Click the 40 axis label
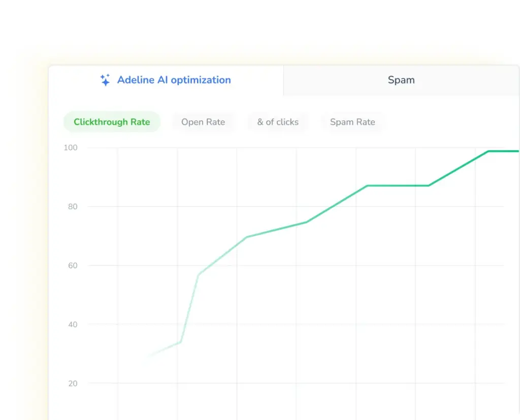This screenshot has width=520, height=420. 73,325
